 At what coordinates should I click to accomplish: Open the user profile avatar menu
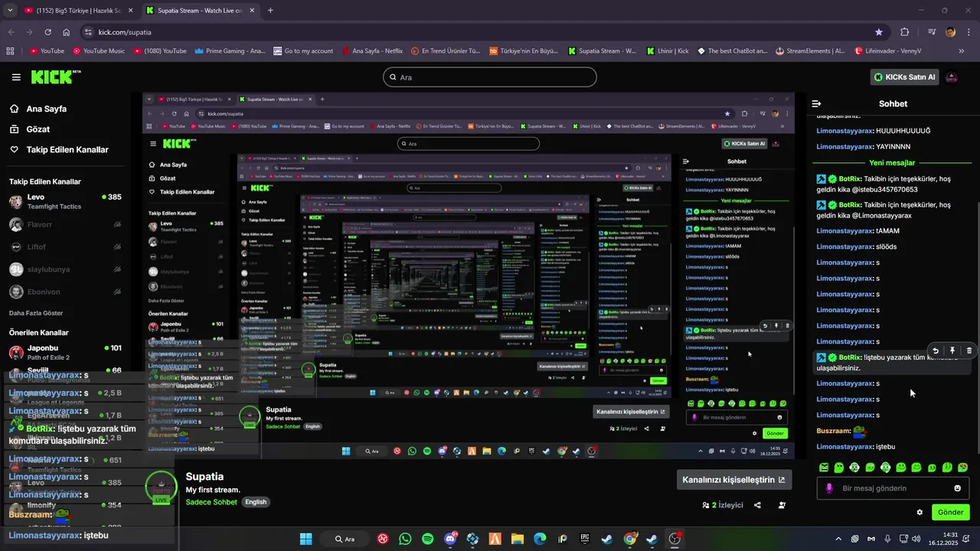click(952, 77)
